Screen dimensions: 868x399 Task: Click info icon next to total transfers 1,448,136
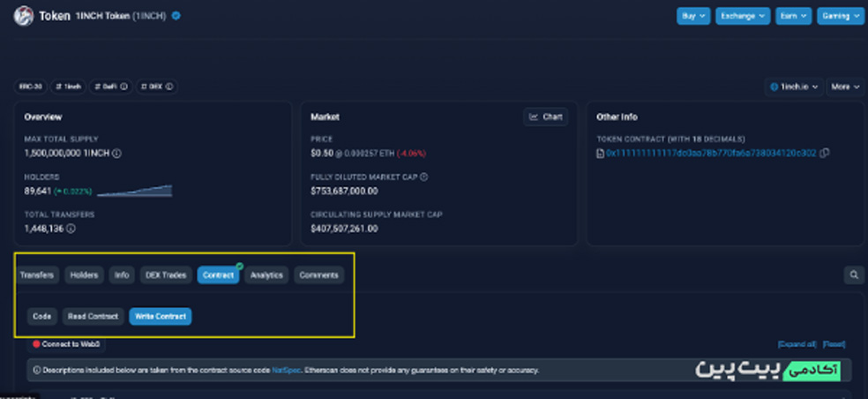(71, 228)
